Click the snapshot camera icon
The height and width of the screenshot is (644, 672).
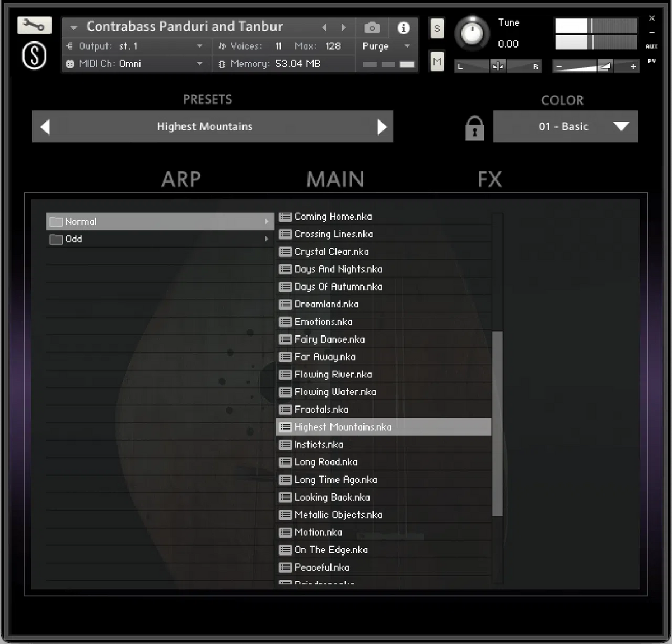point(371,27)
